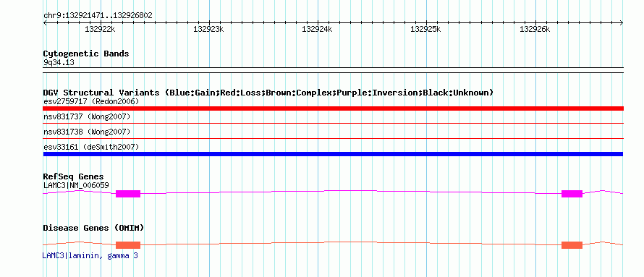The image size is (644, 277).
Task: Click the right magenta LAMC3 exon block
Action: (572, 194)
